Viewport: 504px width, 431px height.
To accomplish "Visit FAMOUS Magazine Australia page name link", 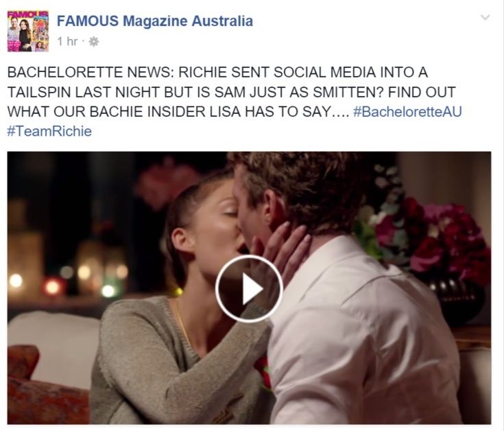I will (154, 21).
